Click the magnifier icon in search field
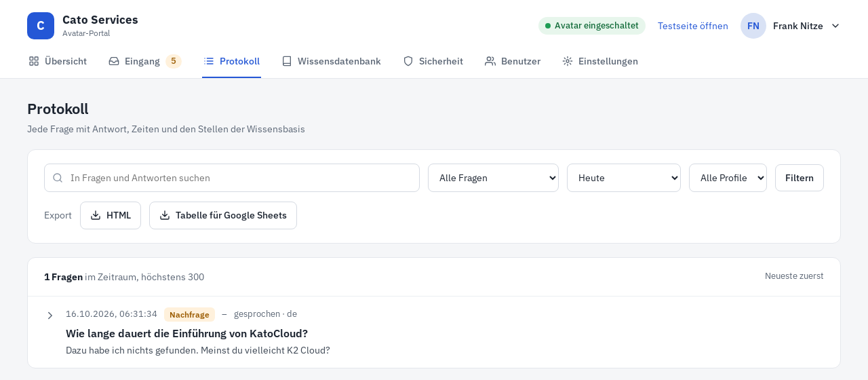The width and height of the screenshot is (868, 380). tap(58, 178)
